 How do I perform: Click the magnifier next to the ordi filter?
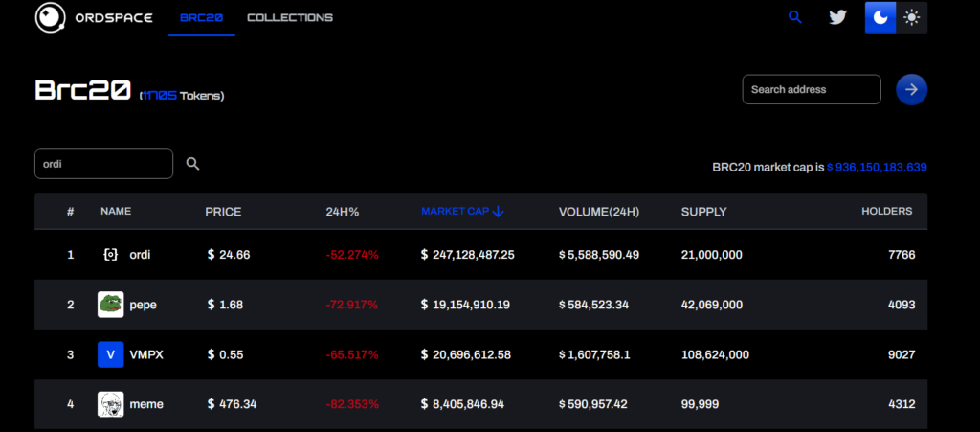192,164
